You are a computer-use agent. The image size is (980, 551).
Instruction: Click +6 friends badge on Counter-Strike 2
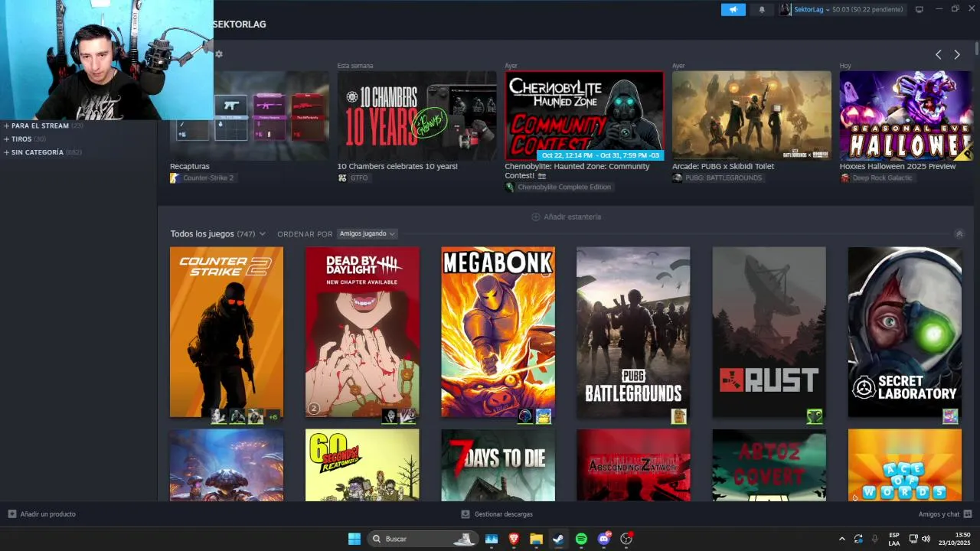coord(273,416)
